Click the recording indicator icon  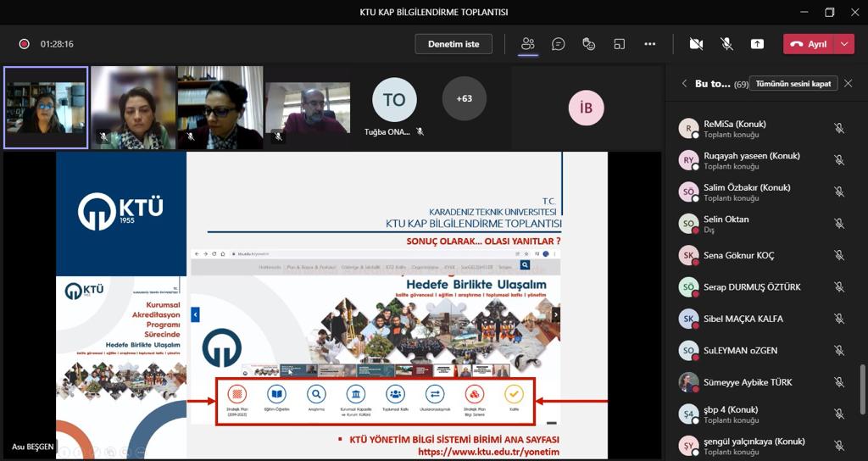pyautogui.click(x=24, y=44)
